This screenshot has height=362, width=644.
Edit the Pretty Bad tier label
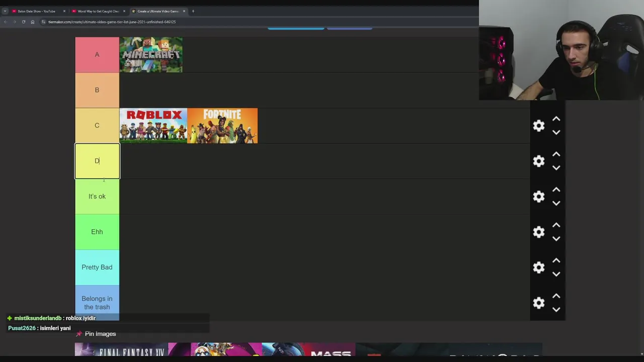97,267
